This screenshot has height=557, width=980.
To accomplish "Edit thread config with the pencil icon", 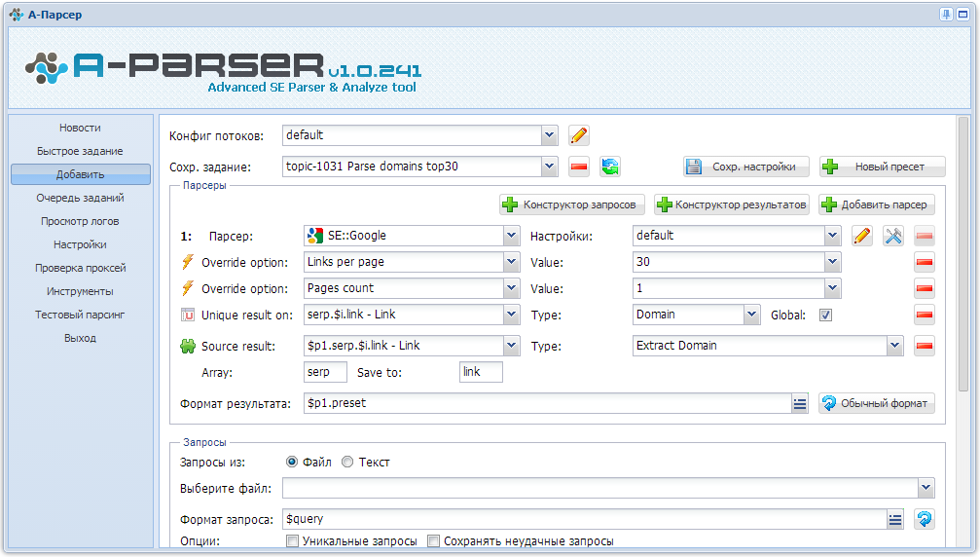I will [x=579, y=135].
